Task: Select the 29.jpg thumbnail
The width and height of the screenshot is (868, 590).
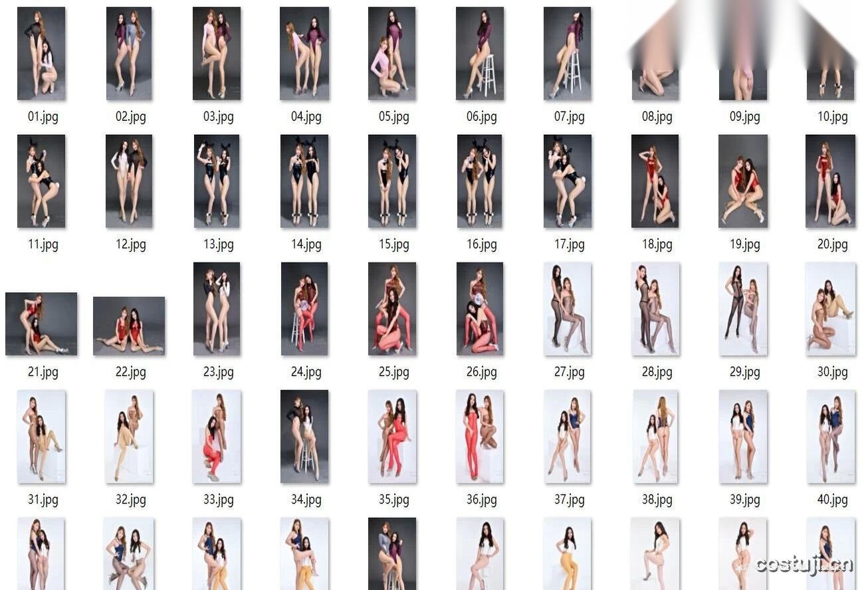Action: [x=743, y=309]
